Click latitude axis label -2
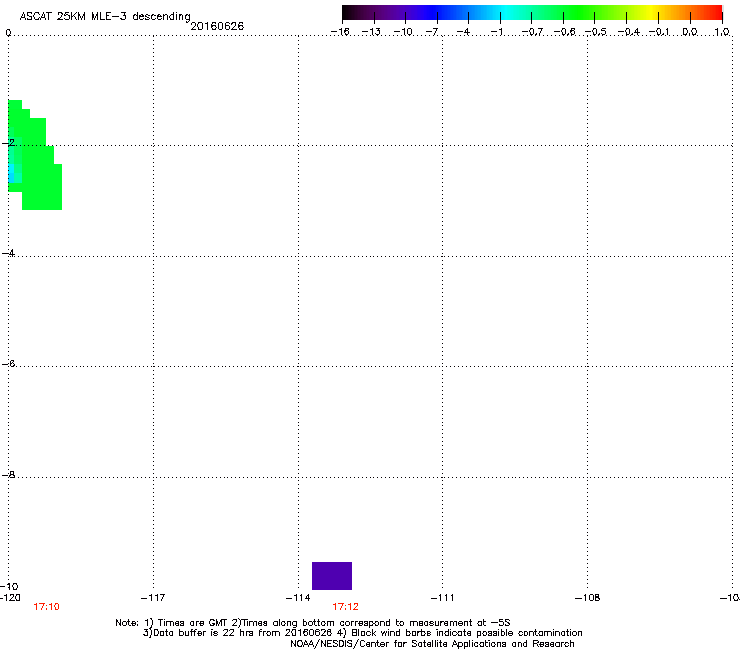The height and width of the screenshot is (650, 740). [x=9, y=142]
